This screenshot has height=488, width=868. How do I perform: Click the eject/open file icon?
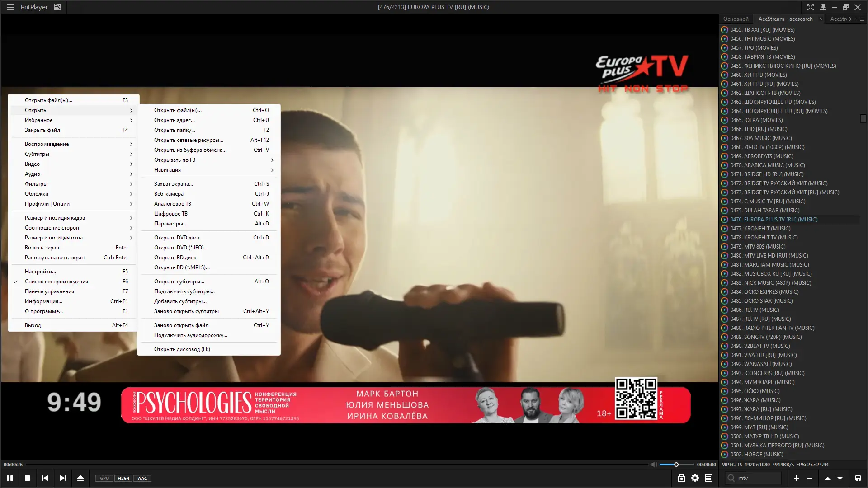tap(80, 478)
